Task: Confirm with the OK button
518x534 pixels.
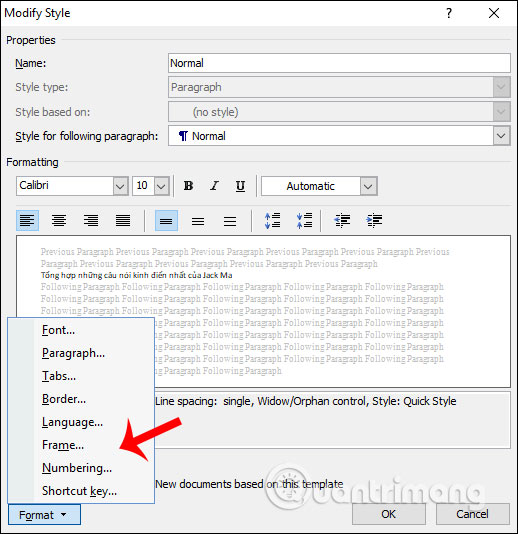Action: point(389,514)
